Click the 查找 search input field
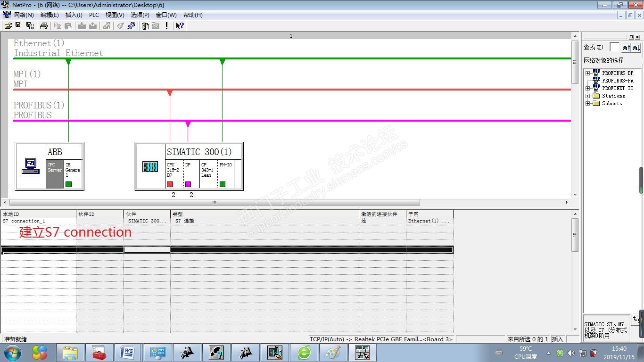The image size is (644, 362). click(x=614, y=47)
